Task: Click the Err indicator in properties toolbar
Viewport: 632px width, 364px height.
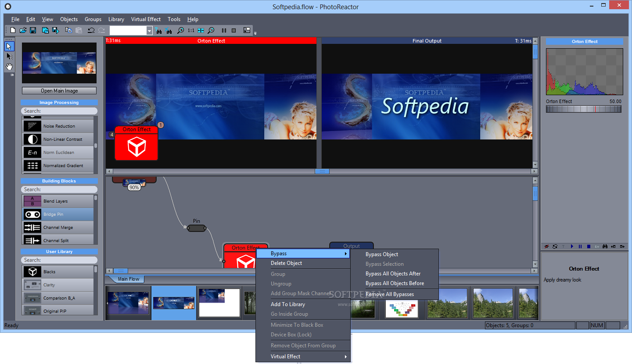Action: (x=597, y=246)
